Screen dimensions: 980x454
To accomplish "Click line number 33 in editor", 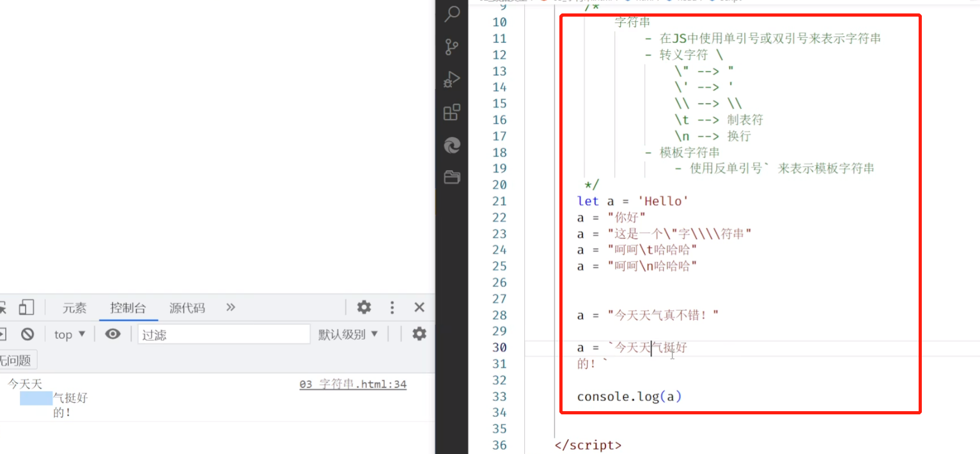I will [499, 396].
